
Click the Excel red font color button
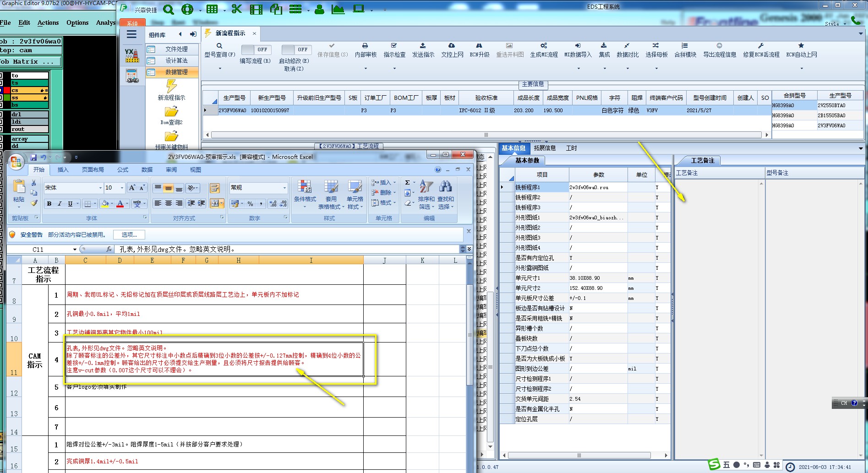(x=120, y=204)
